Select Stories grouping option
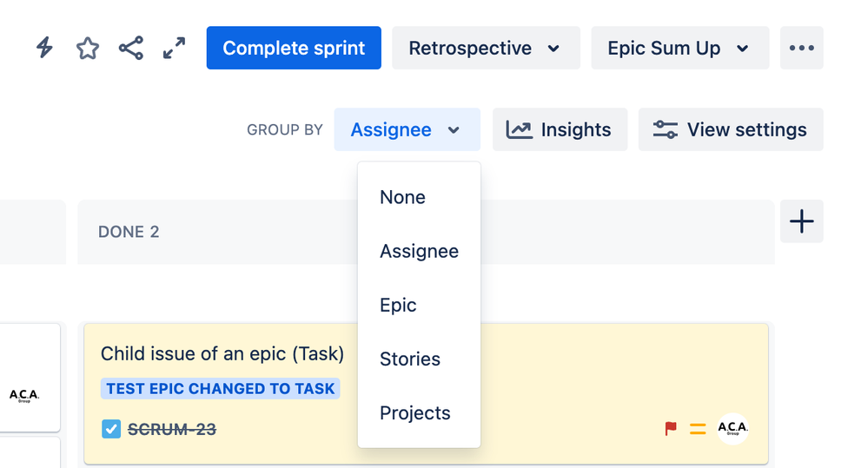Image resolution: width=868 pixels, height=468 pixels. pos(410,359)
